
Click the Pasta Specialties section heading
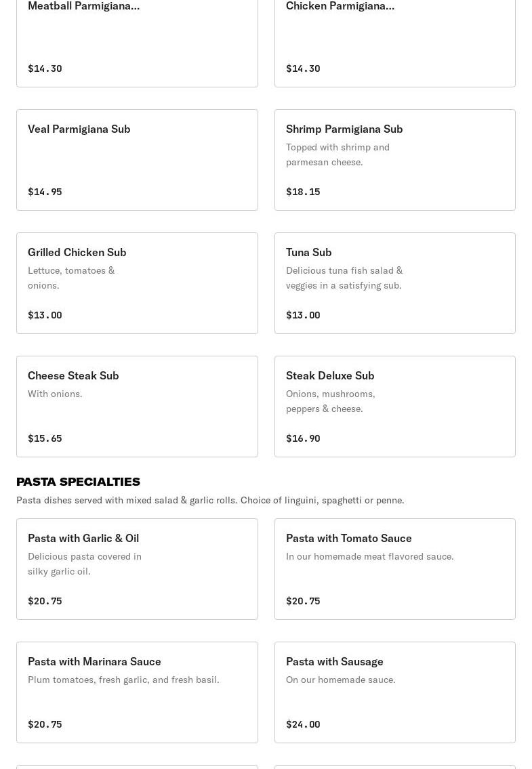(78, 482)
